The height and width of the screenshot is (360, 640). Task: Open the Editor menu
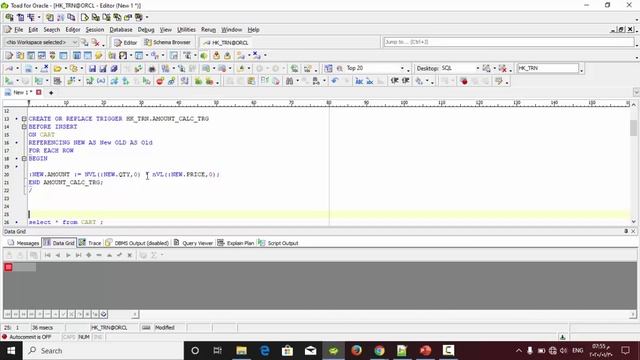click(73, 30)
